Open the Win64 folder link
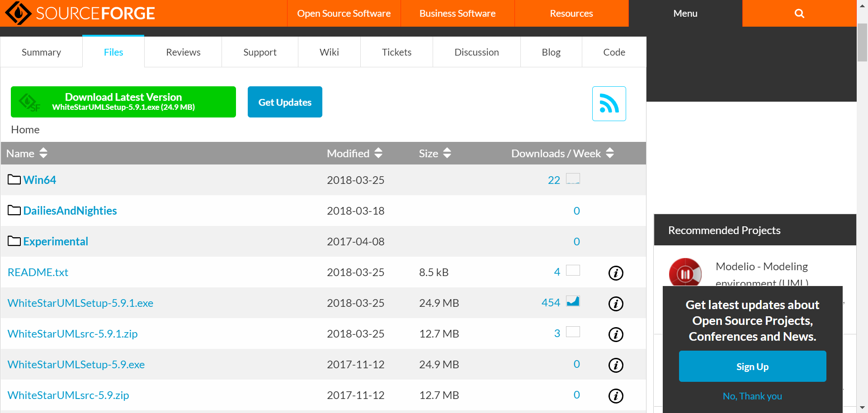The image size is (868, 413). tap(40, 180)
